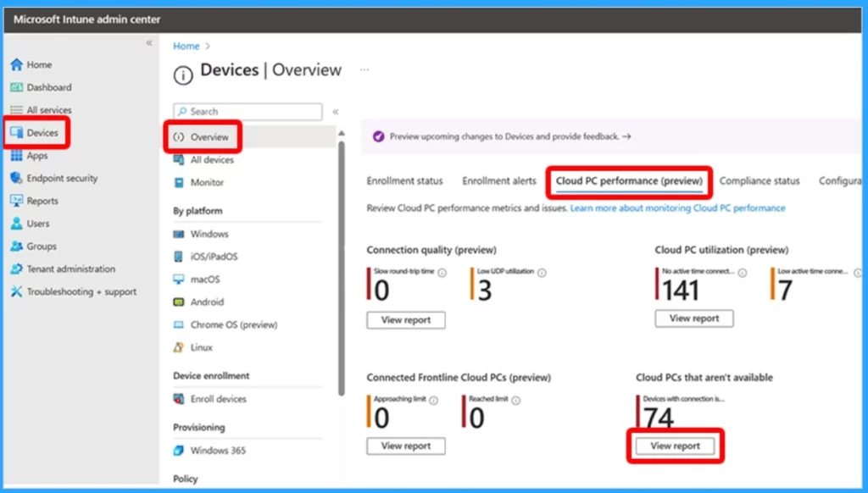This screenshot has width=868, height=493.
Task: Switch to the Compliance status tab
Action: [759, 181]
